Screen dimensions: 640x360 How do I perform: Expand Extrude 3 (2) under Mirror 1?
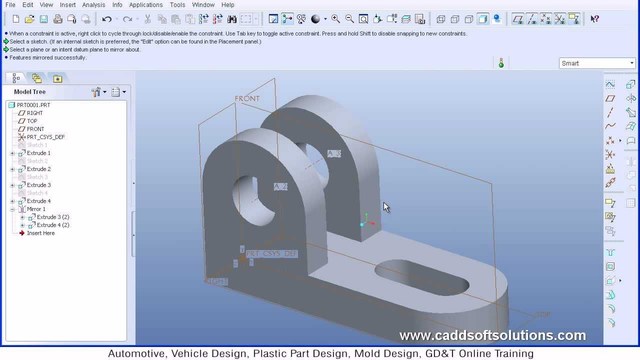tap(22, 218)
